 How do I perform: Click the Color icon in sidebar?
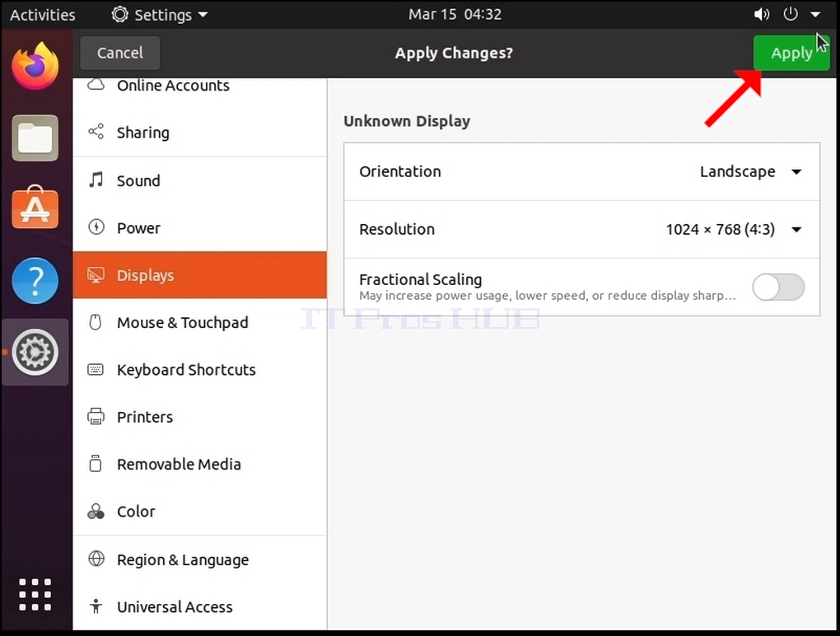pyautogui.click(x=96, y=511)
